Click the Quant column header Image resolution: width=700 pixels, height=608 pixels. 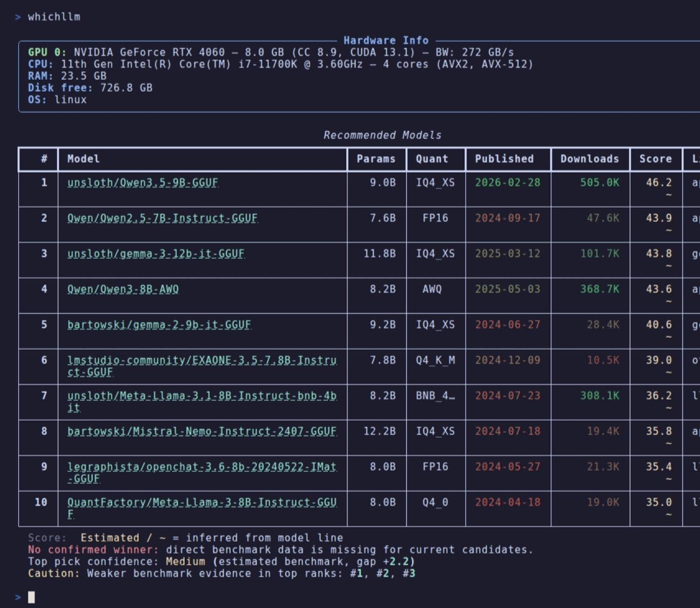point(432,159)
